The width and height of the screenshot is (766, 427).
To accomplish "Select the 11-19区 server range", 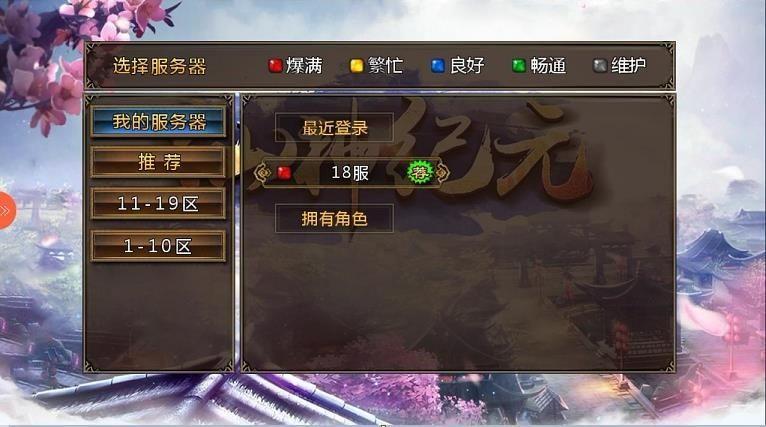I will (158, 203).
